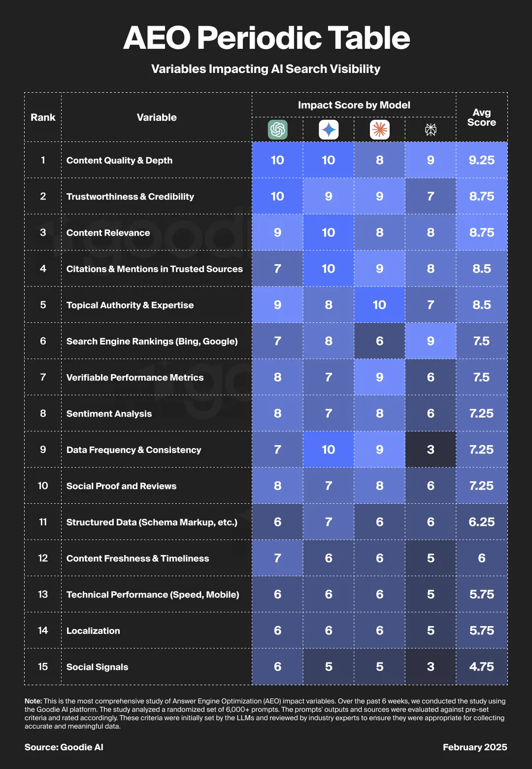The width and height of the screenshot is (532, 769).
Task: Click the Perplexity logo icon
Action: (x=431, y=130)
